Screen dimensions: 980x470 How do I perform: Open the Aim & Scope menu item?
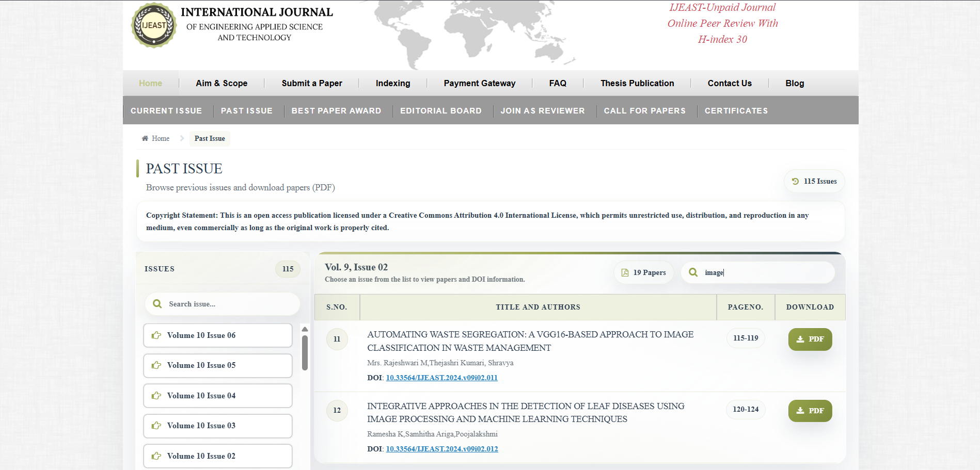[x=222, y=83]
